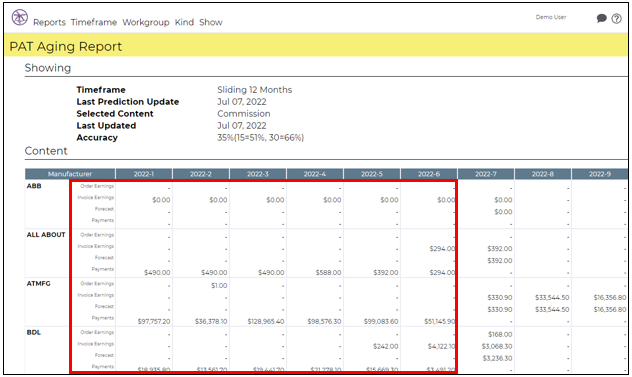Click the 2022-8 column header
This screenshot has width=632, height=377.
[543, 174]
